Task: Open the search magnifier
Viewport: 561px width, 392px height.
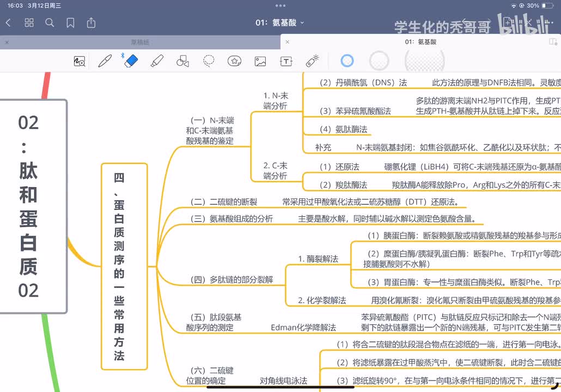Action: pyautogui.click(x=50, y=23)
